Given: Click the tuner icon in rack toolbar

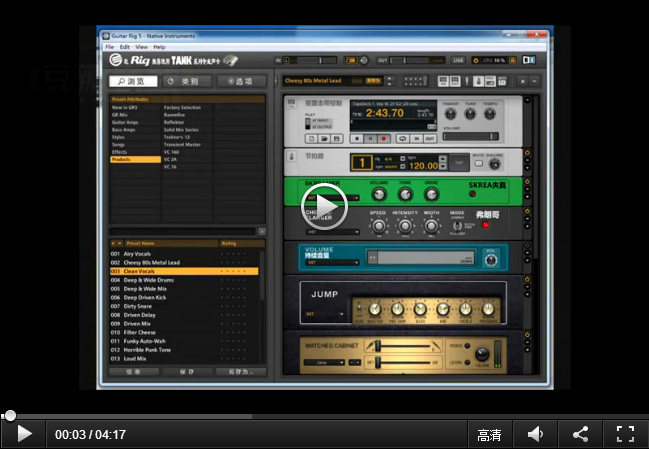Looking at the screenshot, I should click(x=467, y=81).
